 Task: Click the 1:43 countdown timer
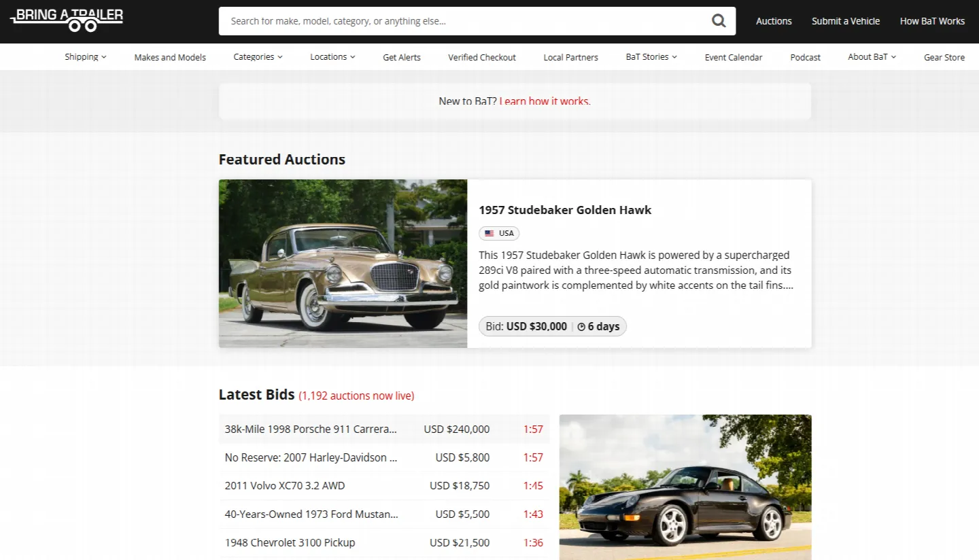[x=533, y=514]
